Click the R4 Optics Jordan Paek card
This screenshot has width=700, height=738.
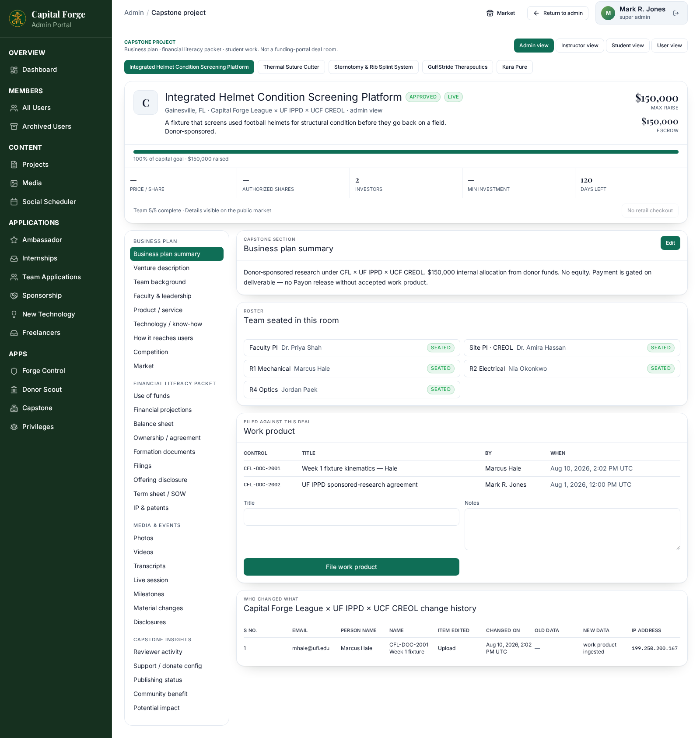pyautogui.click(x=352, y=390)
